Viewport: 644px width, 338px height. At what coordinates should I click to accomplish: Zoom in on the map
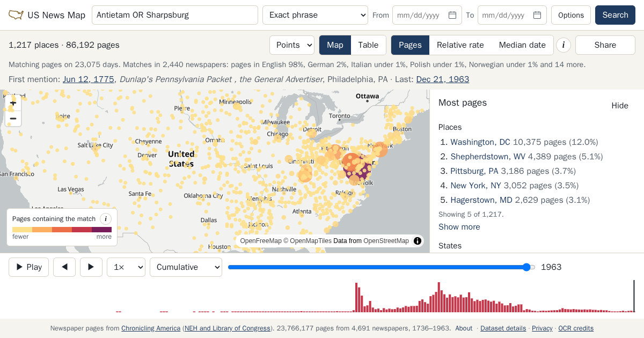[x=13, y=103]
